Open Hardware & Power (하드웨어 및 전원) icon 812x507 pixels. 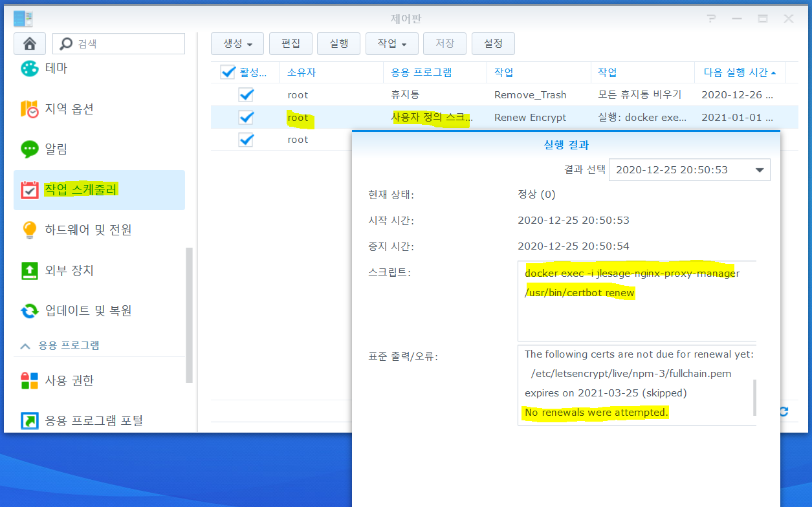[x=30, y=230]
